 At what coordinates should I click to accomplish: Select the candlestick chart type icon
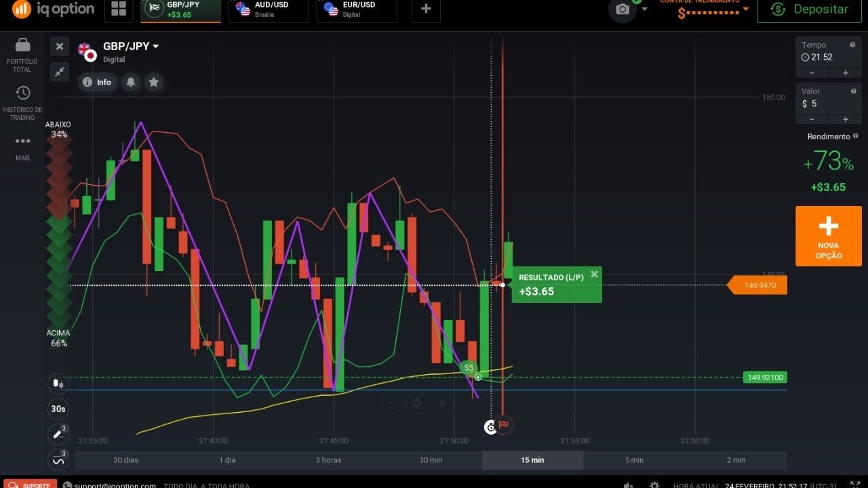click(x=58, y=383)
